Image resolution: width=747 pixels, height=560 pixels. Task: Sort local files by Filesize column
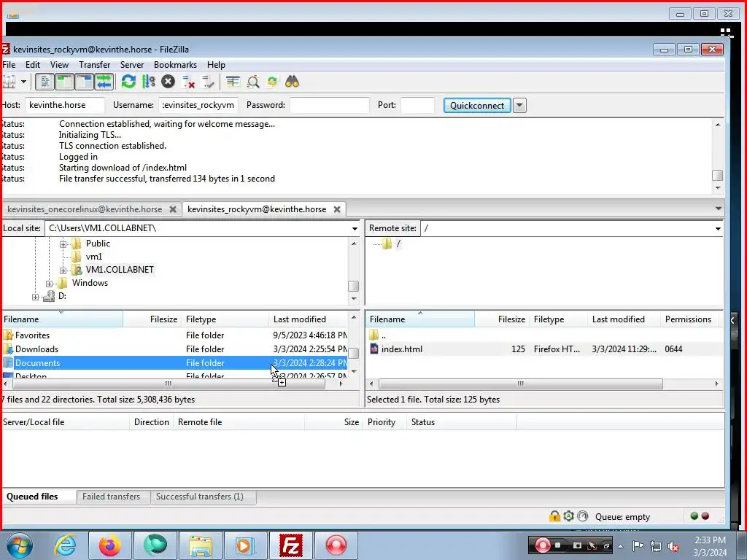152,319
